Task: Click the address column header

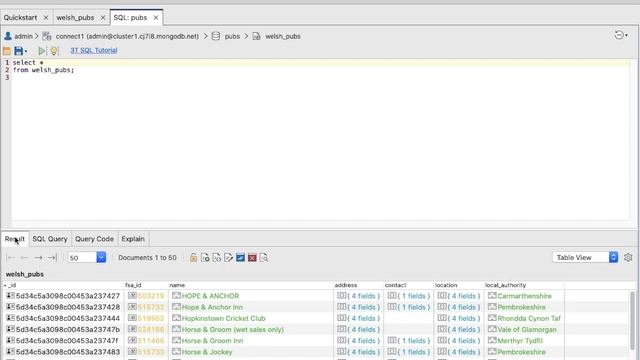Action: point(358,285)
